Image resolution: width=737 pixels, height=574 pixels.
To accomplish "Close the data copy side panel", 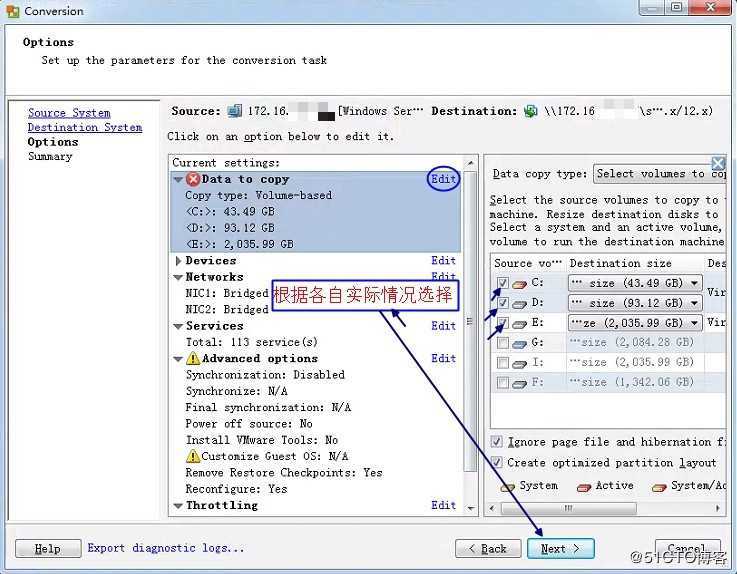I will 718,164.
